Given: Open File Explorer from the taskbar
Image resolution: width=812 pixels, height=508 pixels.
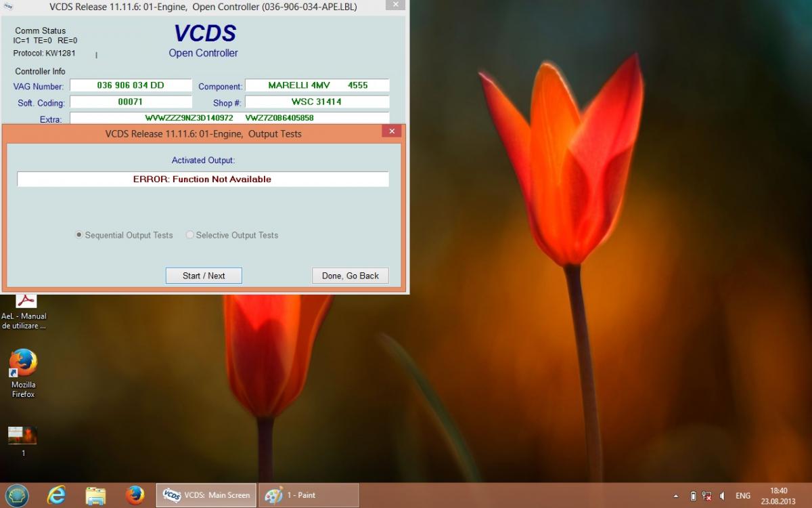Looking at the screenshot, I should click(x=95, y=496).
